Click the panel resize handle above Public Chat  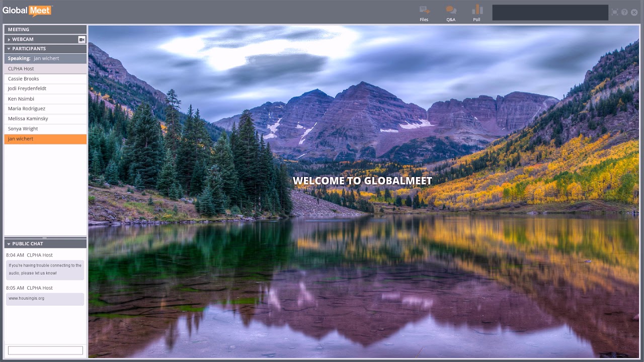[45, 238]
